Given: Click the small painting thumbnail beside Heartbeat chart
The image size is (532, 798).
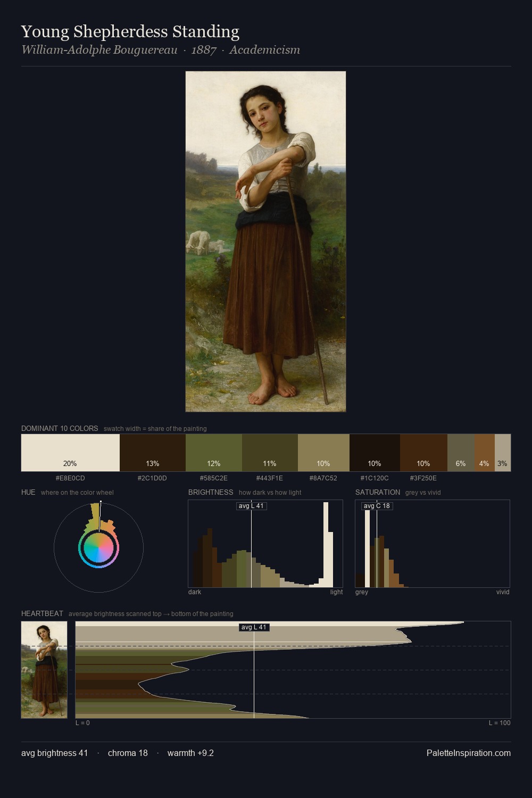Looking at the screenshot, I should [44, 670].
